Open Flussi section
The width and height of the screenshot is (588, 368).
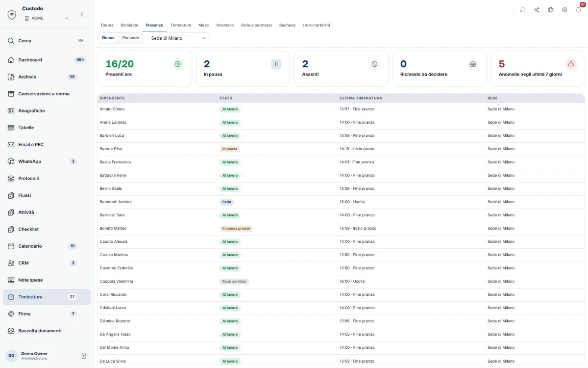pos(47,195)
